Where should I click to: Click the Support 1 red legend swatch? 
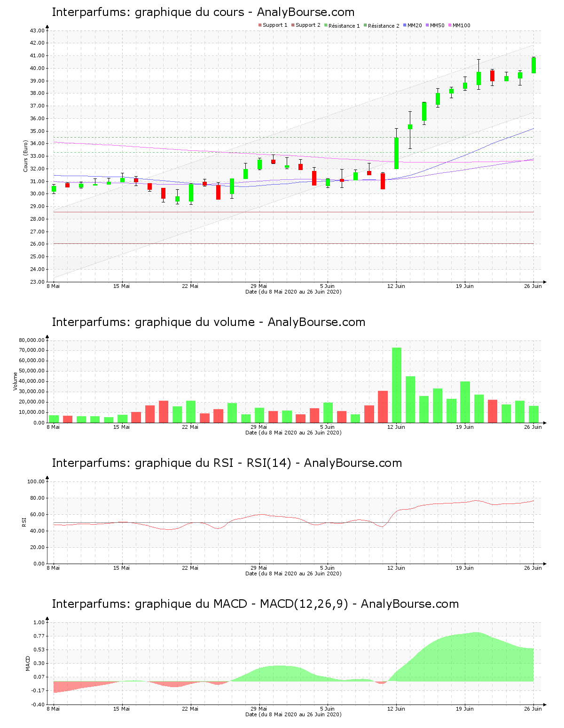tap(260, 25)
